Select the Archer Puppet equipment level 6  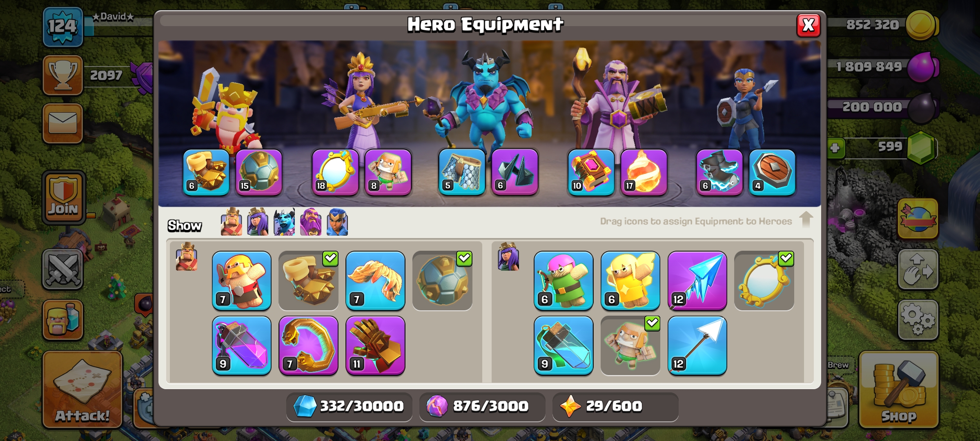click(x=563, y=281)
